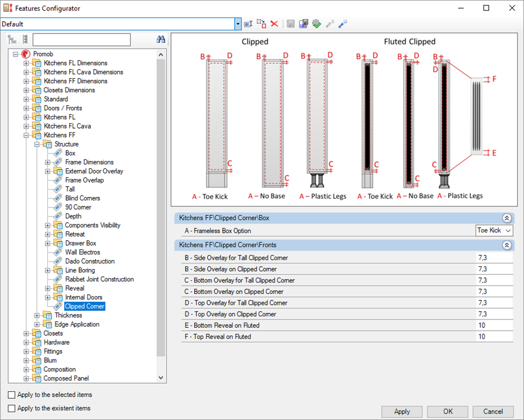The height and width of the screenshot is (420, 524).
Task: Open the Default configuration dropdown arrow
Action: [238, 24]
